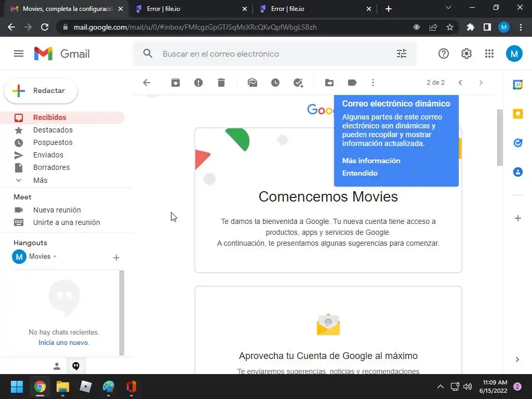The height and width of the screenshot is (399, 532).
Task: Toggle Chrome side panel
Action: tap(487, 27)
